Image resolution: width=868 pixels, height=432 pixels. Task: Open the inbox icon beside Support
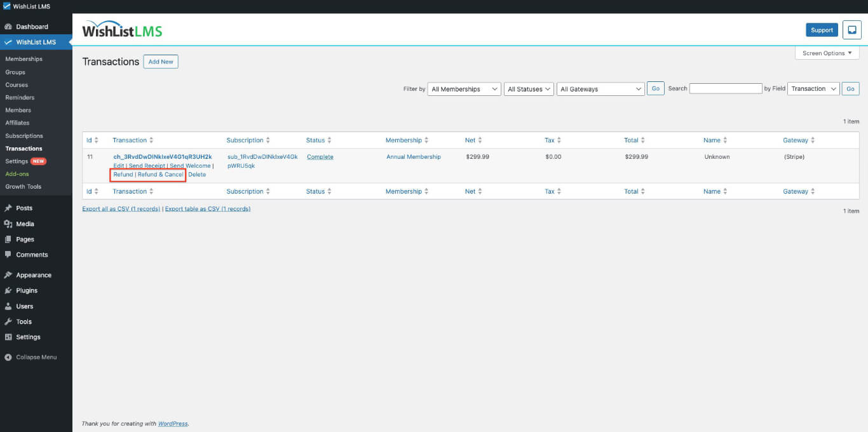coord(851,30)
